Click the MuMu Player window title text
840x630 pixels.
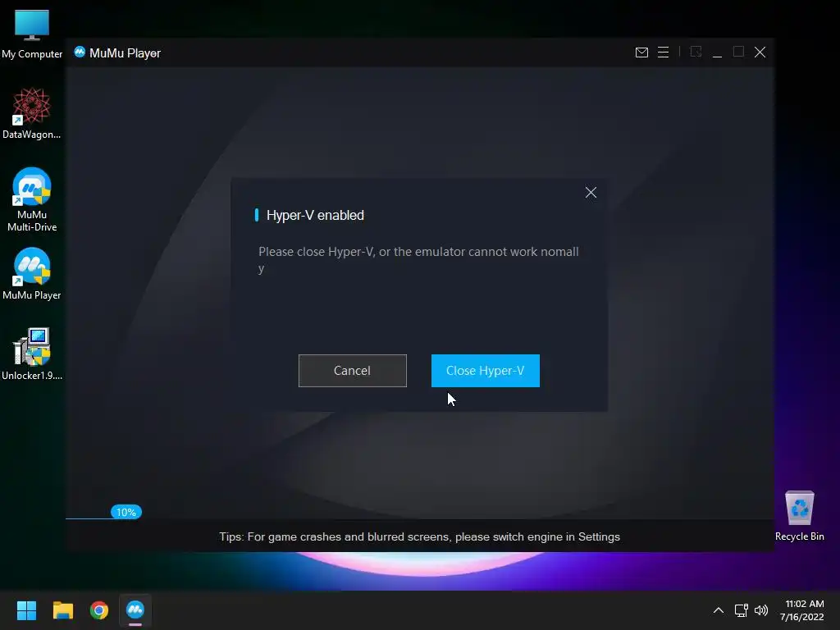tap(125, 53)
